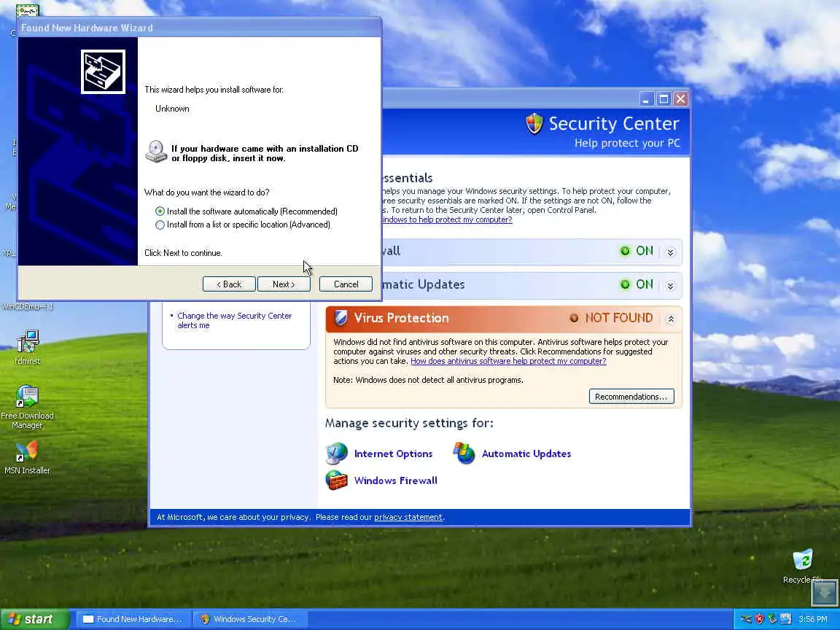Open the Recycle Bin desktop icon

pyautogui.click(x=802, y=566)
